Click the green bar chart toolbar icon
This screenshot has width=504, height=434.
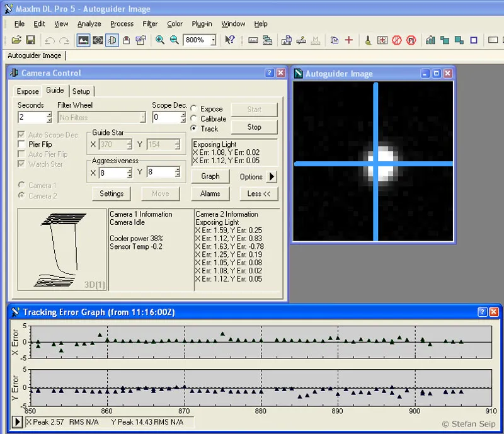click(430, 40)
